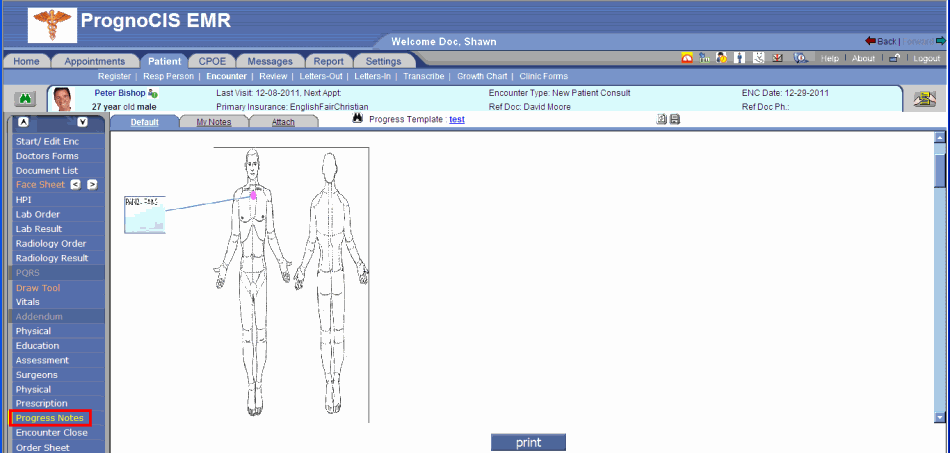Click the Register submenu item

coord(115,76)
